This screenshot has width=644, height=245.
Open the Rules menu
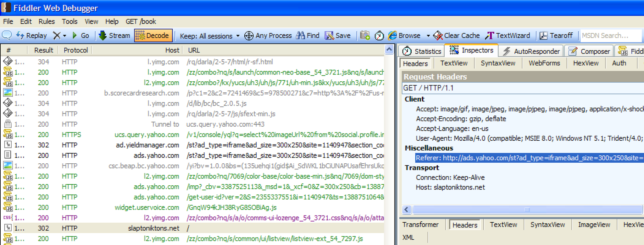[x=47, y=21]
